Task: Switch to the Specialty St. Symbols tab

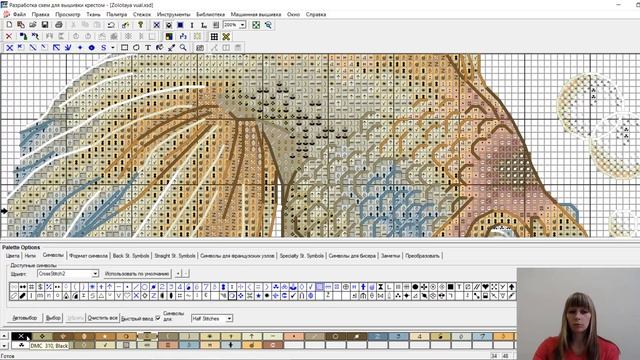Action: click(x=302, y=256)
